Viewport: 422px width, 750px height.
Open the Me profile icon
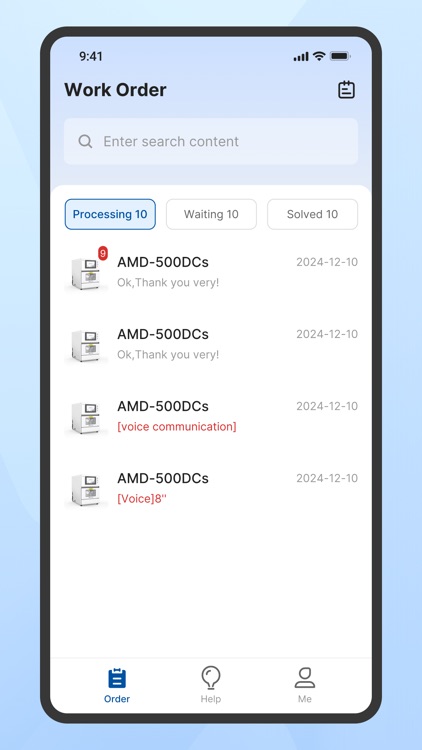tap(305, 678)
